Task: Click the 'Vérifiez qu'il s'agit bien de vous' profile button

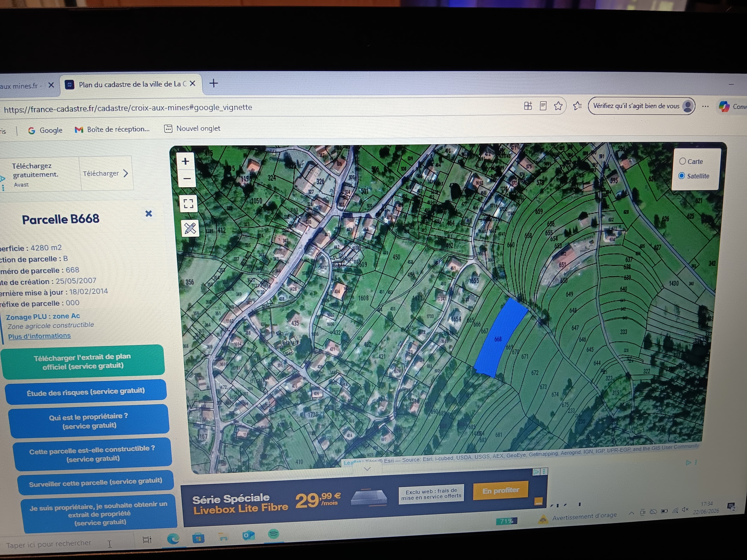Action: [x=642, y=106]
